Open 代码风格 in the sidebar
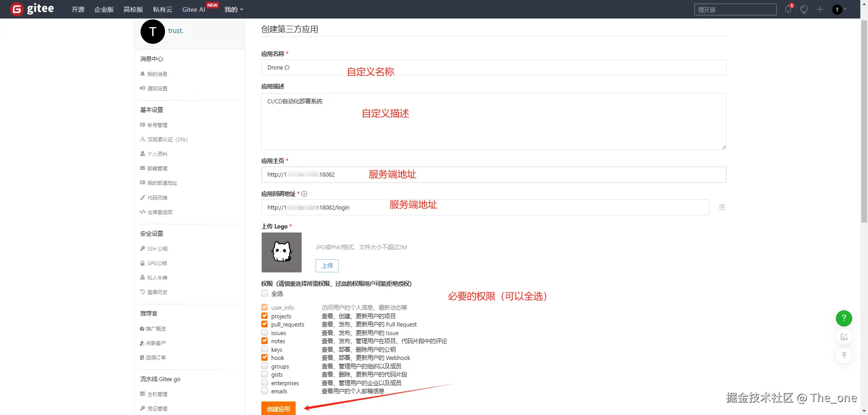Image resolution: width=868 pixels, height=415 pixels. pos(154,198)
